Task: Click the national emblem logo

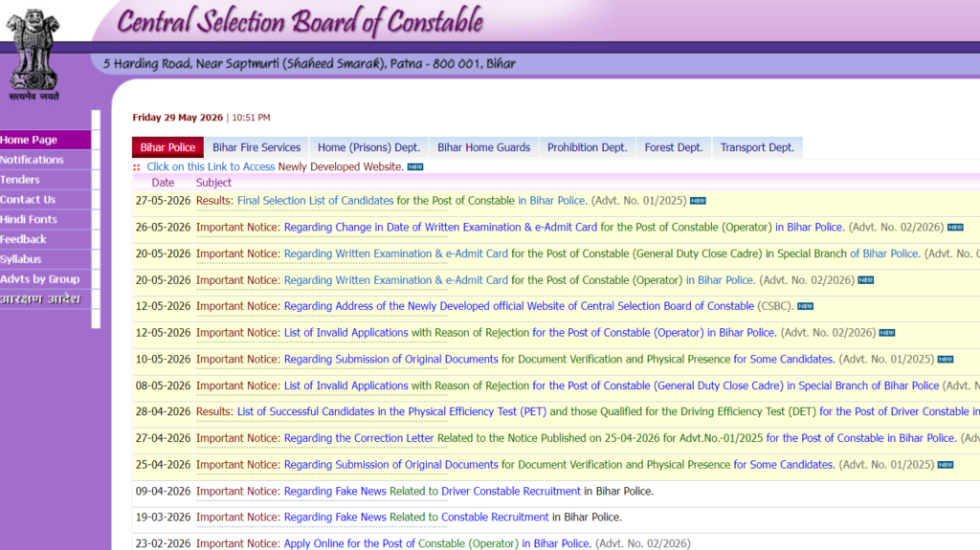Action: (33, 55)
